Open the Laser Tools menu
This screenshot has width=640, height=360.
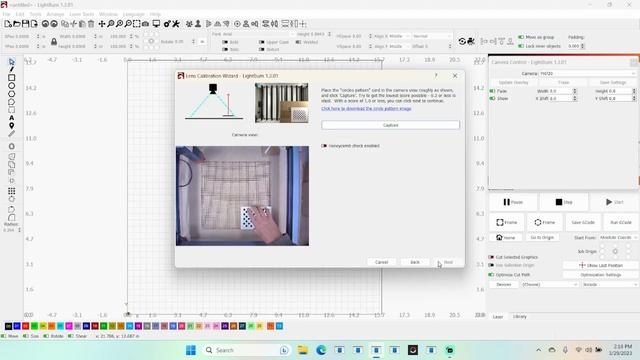pyautogui.click(x=82, y=14)
